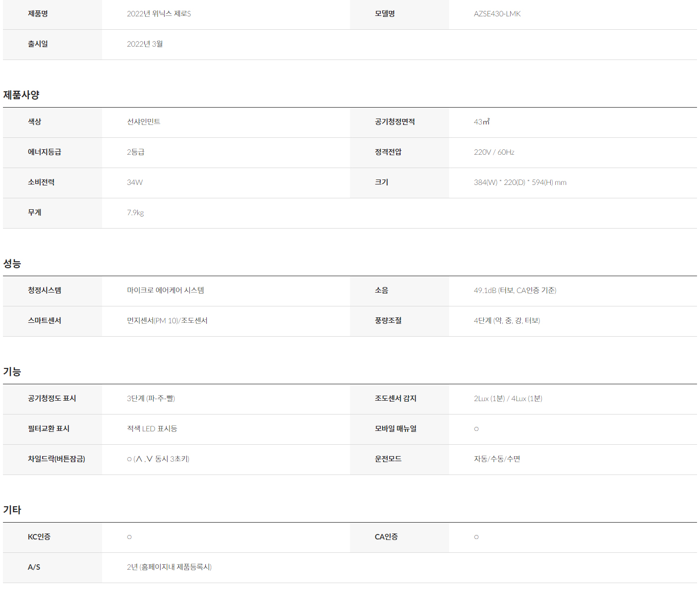Click the 스마트센서 value 먼지센서(PM 10)/조도센서
The image size is (700, 594).
point(167,321)
